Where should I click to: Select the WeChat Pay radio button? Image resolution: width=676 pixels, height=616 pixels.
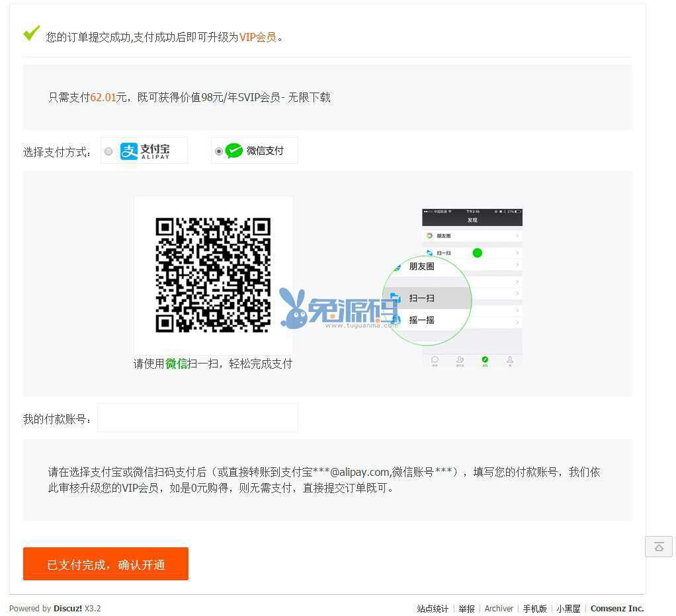218,151
